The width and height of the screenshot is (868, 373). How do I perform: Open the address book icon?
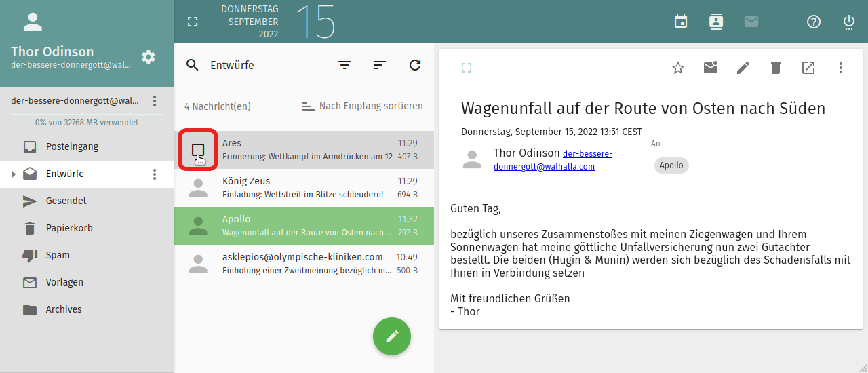716,22
